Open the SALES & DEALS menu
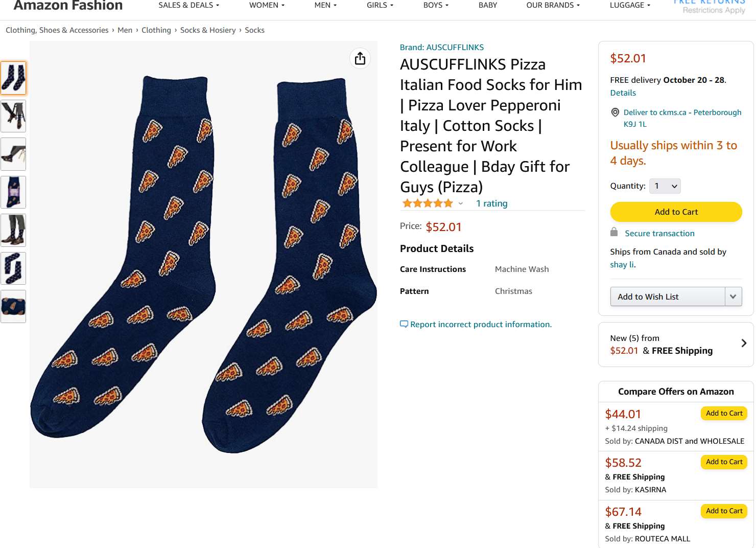Viewport: 756px width, 548px height. [x=188, y=5]
